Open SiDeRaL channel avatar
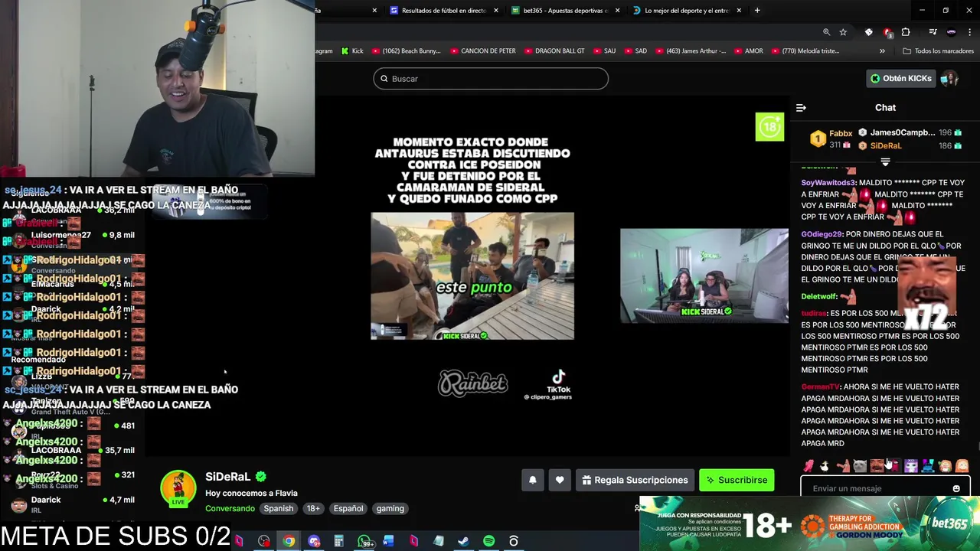 [x=178, y=488]
